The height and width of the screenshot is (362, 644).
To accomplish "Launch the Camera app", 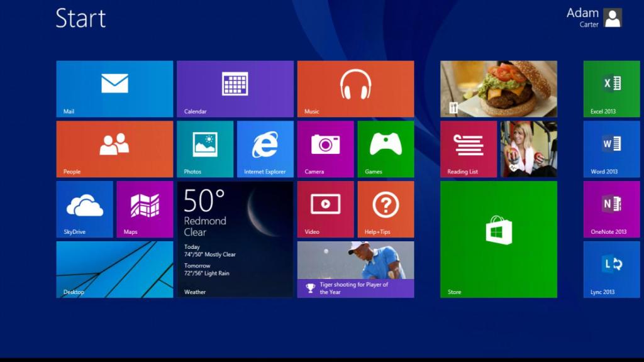I will click(x=325, y=148).
